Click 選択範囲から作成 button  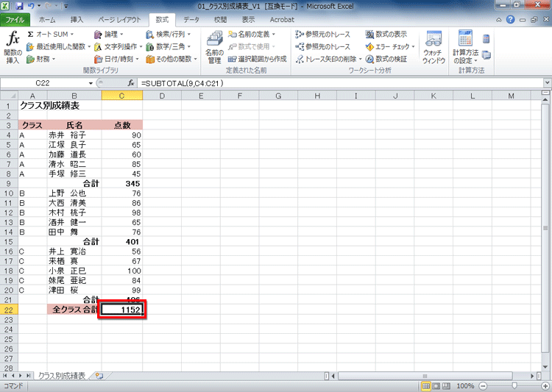(257, 59)
